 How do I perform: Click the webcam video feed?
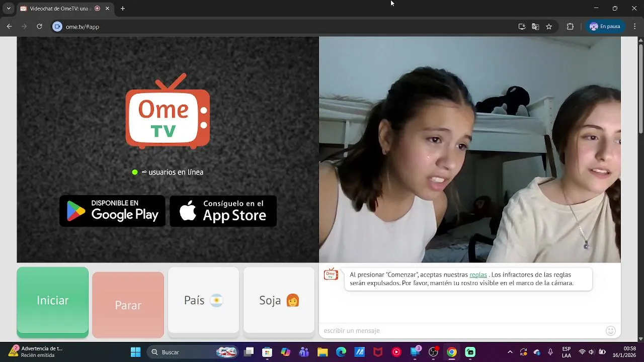[470, 149]
